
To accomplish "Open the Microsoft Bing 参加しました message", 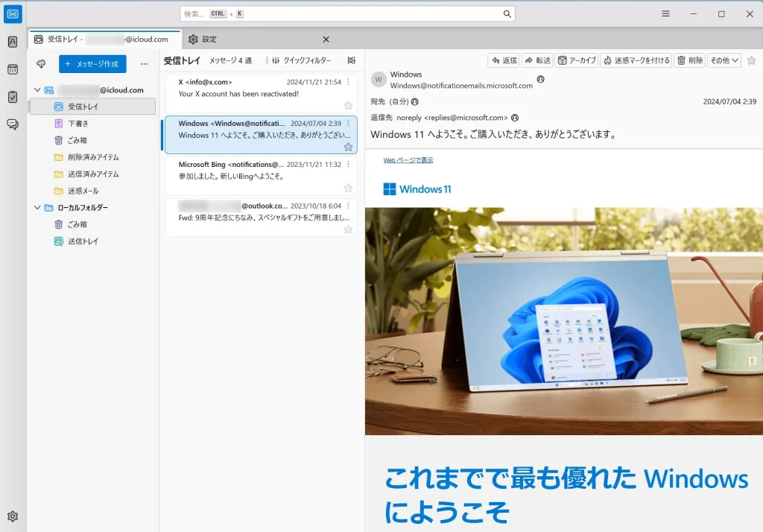I will tap(261, 176).
